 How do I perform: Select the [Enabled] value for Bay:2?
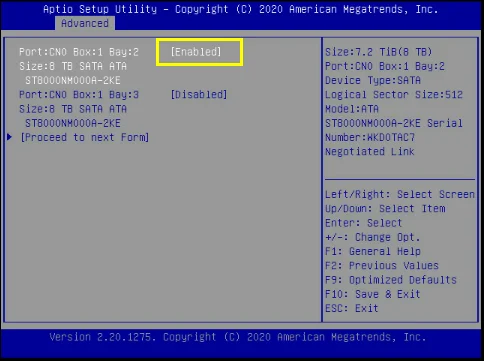click(196, 52)
